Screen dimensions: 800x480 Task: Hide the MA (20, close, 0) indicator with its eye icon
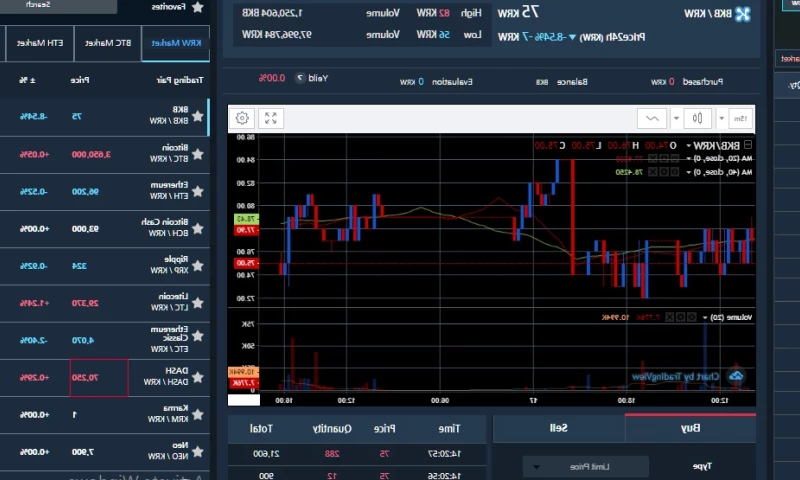coord(674,159)
